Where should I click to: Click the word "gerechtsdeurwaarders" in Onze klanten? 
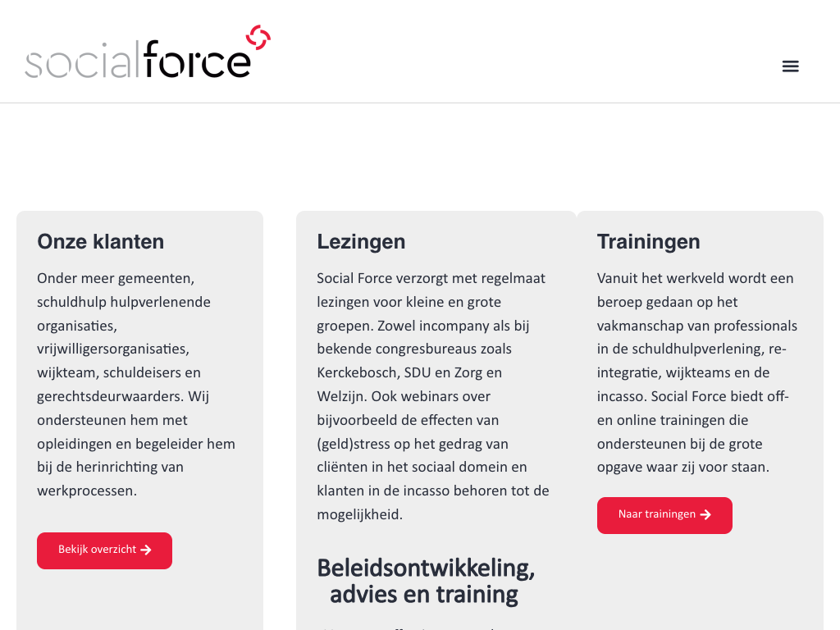[x=110, y=397]
